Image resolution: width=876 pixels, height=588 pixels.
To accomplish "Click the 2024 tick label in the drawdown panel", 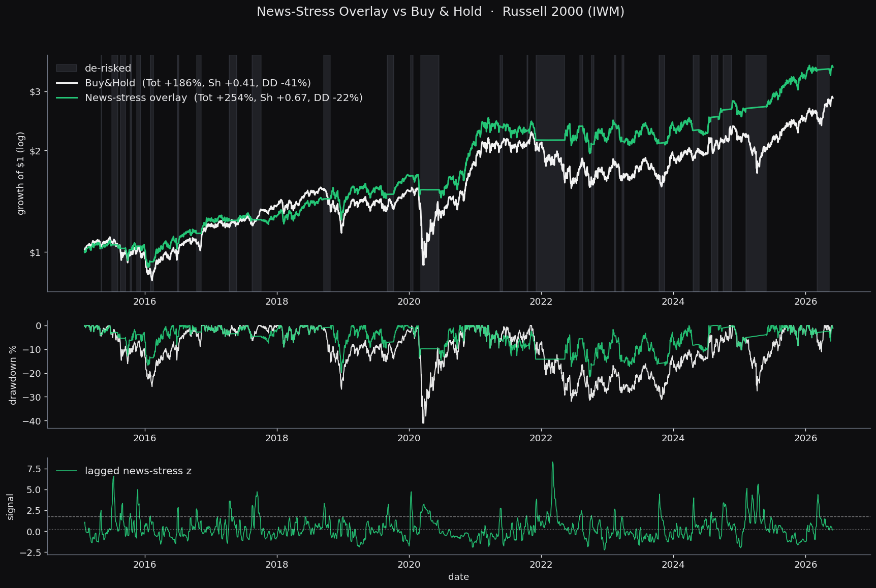I will click(x=673, y=438).
